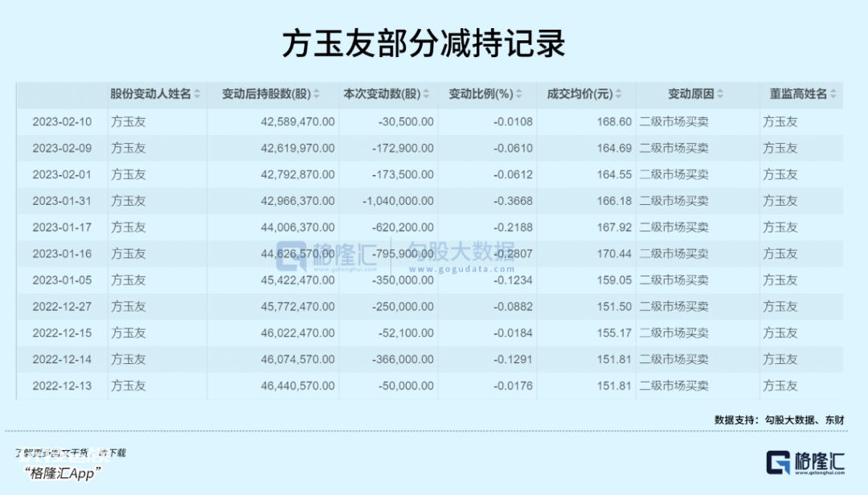Screen dimensions: 868x495
Task: Click change ratio -0.3668
Action: tap(513, 201)
